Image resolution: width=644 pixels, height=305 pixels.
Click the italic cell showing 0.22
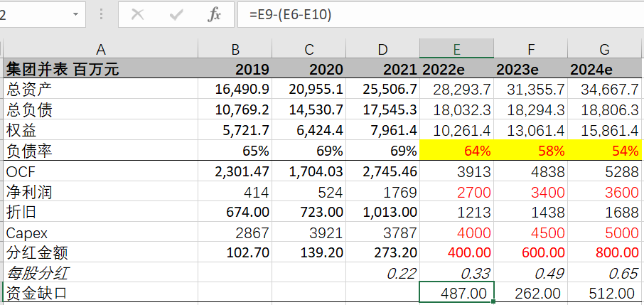tap(383, 272)
